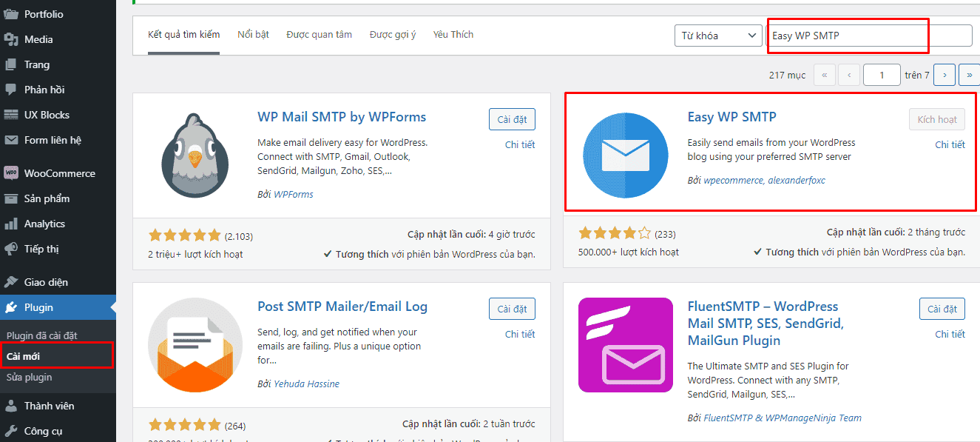
Task: View Chi tiết for Post SMTP Mailer
Action: click(520, 334)
